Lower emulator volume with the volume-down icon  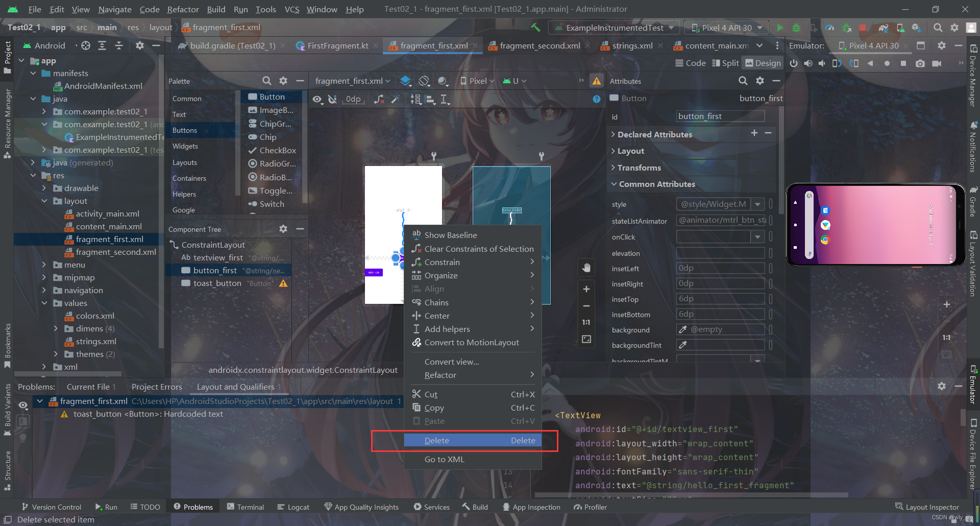[x=822, y=63]
